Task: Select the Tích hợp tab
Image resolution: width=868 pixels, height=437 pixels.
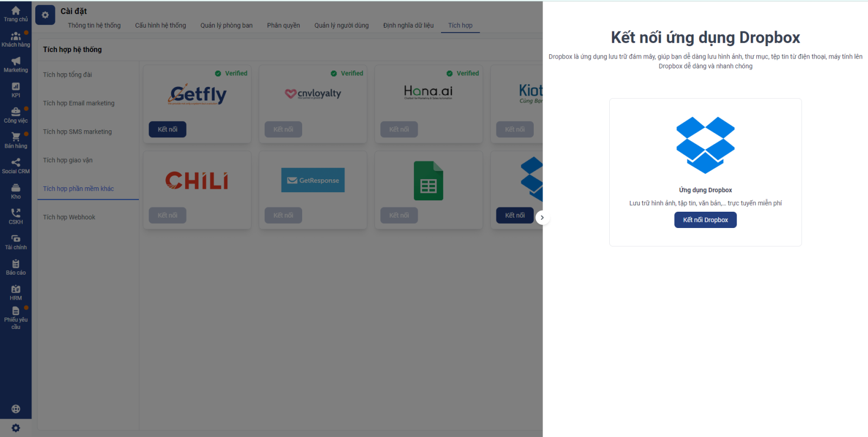Action: pyautogui.click(x=460, y=26)
